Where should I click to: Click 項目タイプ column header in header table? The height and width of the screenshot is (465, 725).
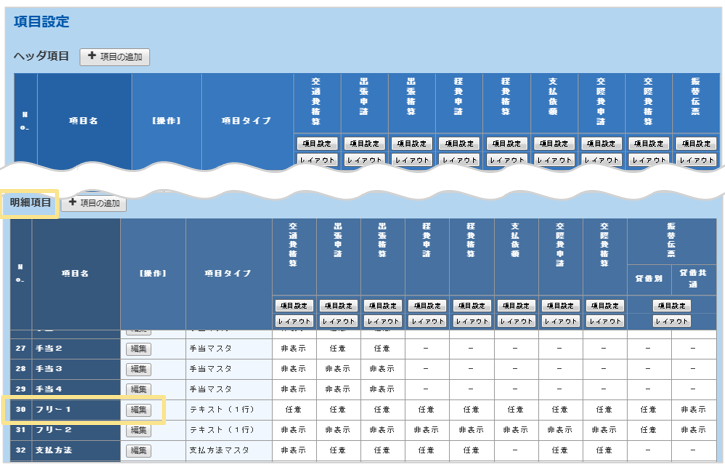(x=246, y=120)
